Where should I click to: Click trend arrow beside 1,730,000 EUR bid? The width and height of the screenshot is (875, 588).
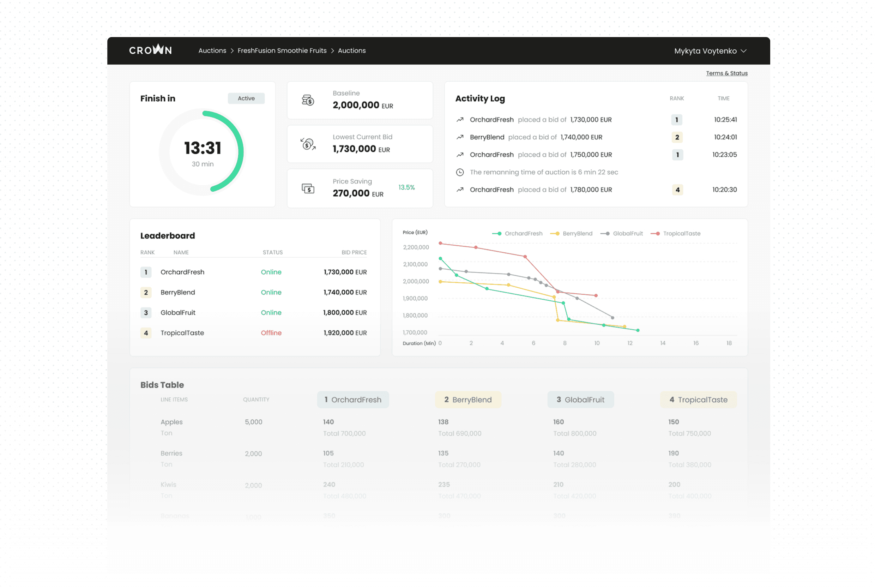460,120
